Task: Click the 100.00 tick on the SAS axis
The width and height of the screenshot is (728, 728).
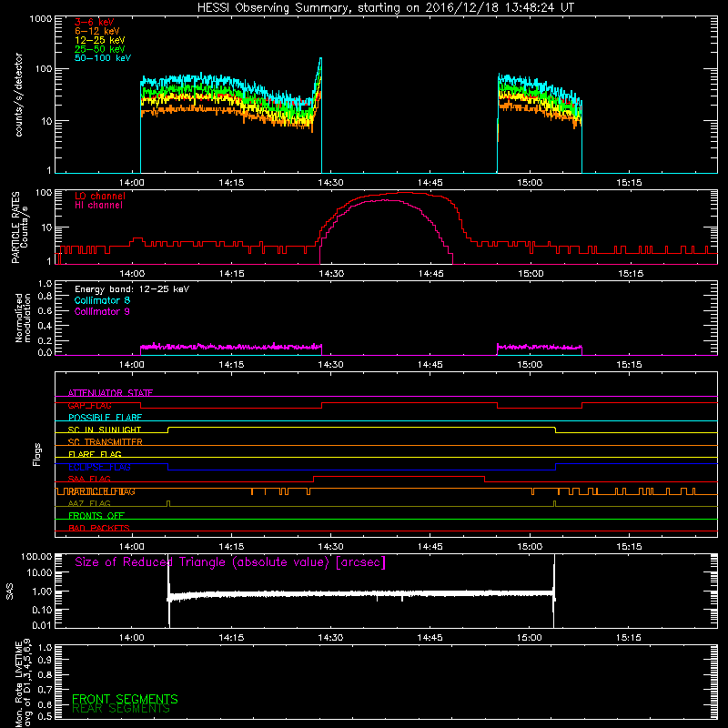Action: point(36,557)
